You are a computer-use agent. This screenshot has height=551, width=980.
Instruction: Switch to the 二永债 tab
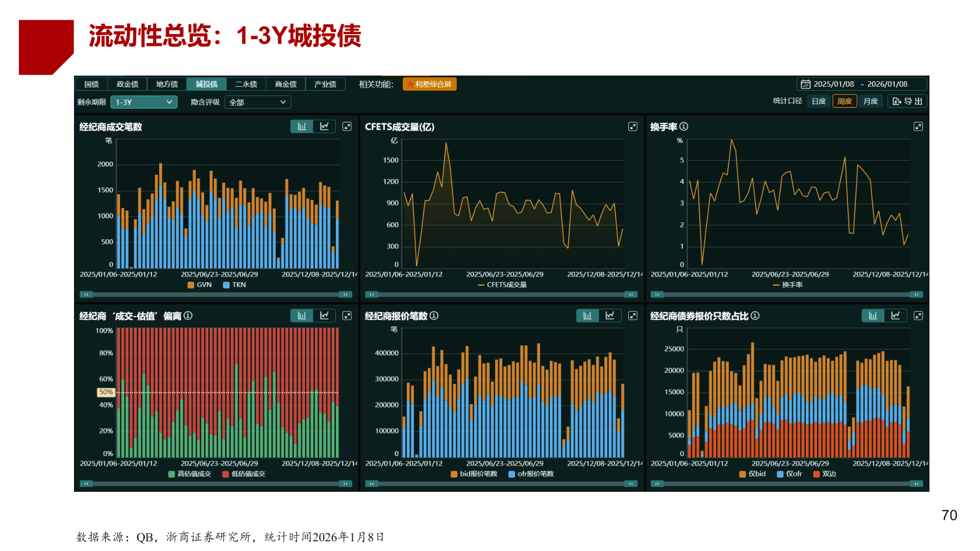pyautogui.click(x=247, y=84)
